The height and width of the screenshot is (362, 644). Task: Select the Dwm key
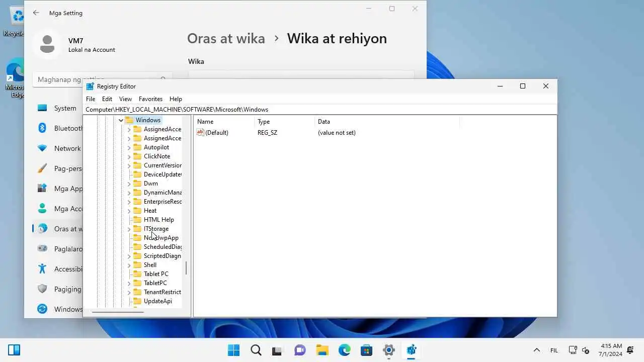151,184
